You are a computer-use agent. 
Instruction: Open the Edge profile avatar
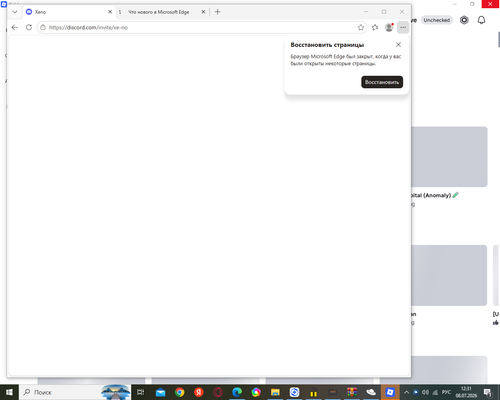click(389, 27)
